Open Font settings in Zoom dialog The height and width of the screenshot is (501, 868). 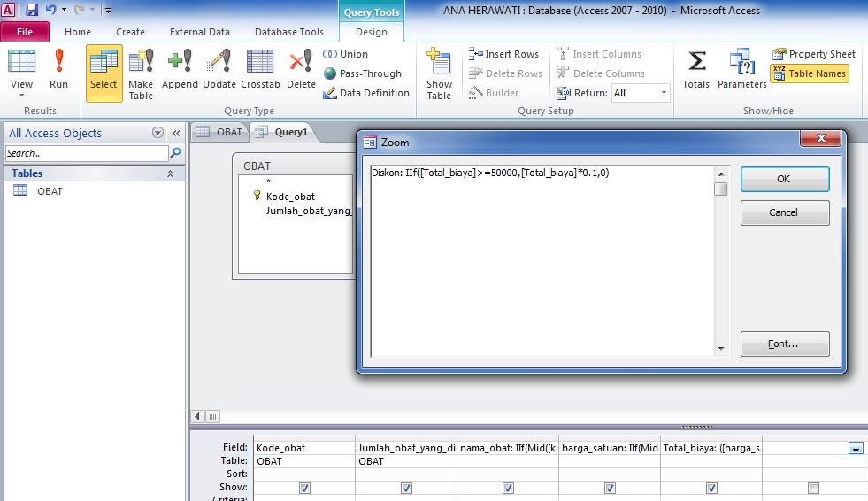785,343
